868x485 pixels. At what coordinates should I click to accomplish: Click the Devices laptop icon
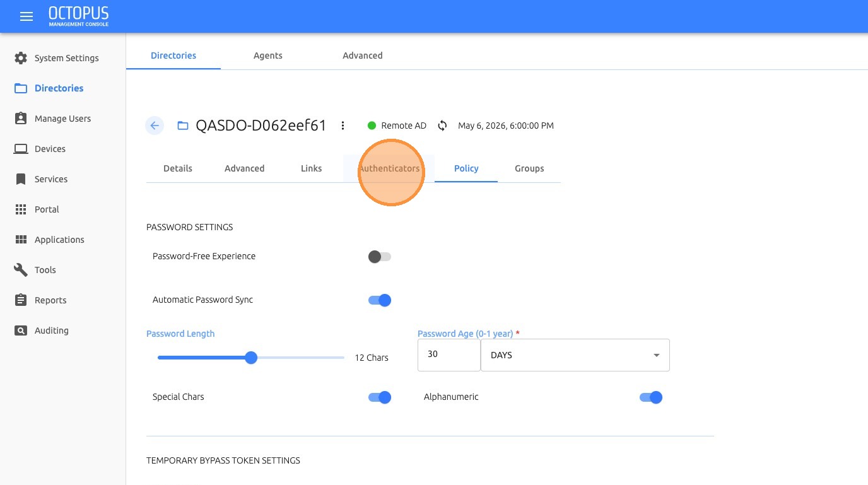click(21, 149)
